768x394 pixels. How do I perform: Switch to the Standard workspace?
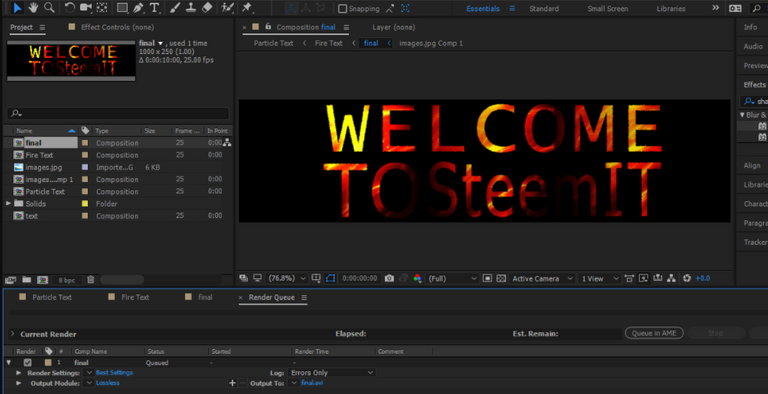point(544,8)
